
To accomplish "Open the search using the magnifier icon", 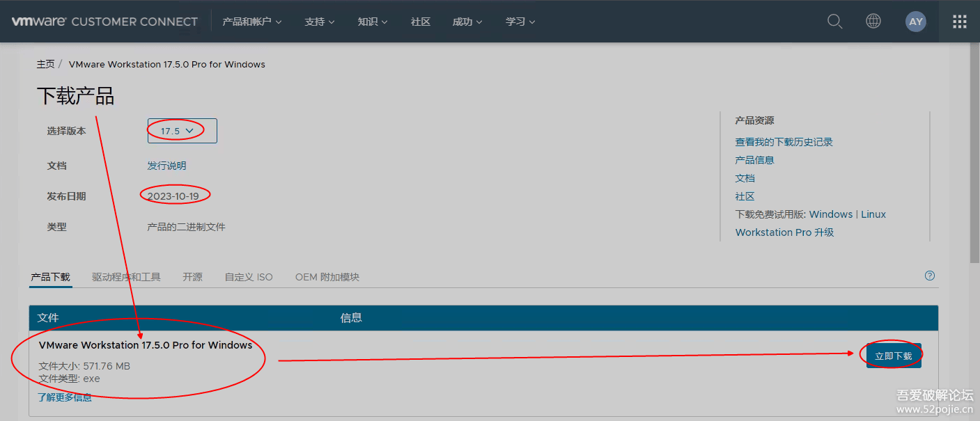I will pyautogui.click(x=834, y=21).
